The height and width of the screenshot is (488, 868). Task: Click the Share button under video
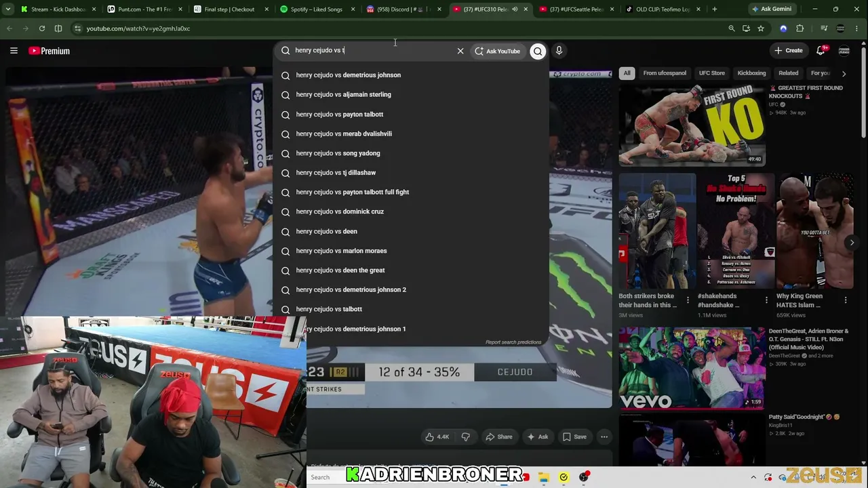pyautogui.click(x=498, y=437)
